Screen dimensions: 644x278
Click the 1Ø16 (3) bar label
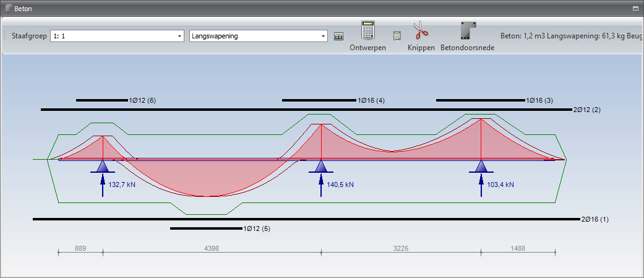coord(539,100)
